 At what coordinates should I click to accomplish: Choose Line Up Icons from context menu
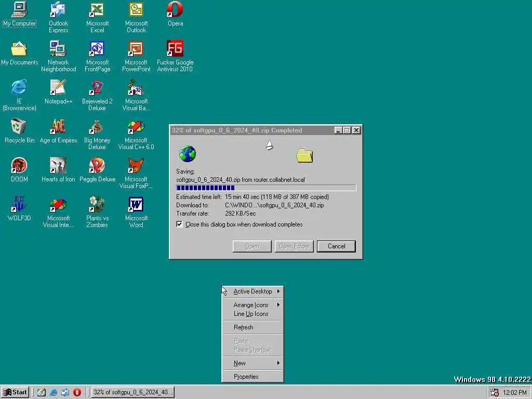coord(253,314)
